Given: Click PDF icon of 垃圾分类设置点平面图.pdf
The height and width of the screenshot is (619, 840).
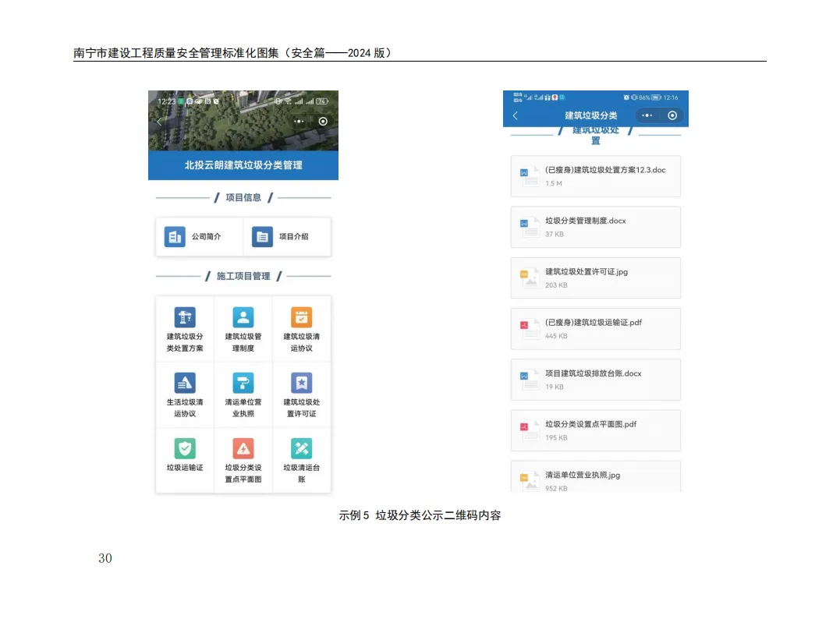Looking at the screenshot, I should (529, 430).
